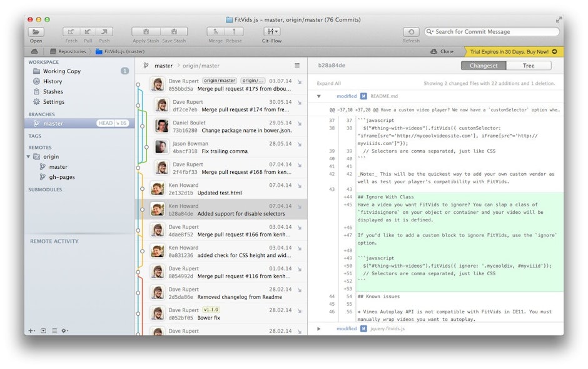Click Daniel Boulet's avatar thumbnail
Viewport: 588px width, 369px height.
[x=161, y=126]
